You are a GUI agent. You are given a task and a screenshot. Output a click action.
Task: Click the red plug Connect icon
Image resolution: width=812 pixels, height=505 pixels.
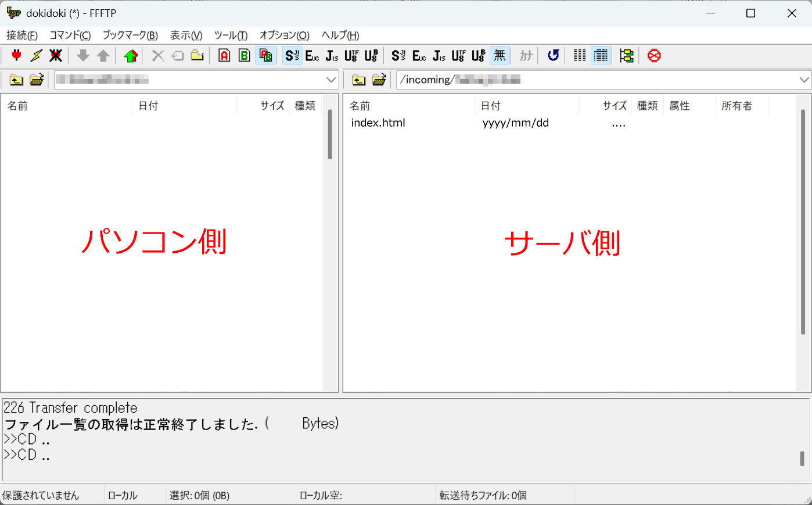[x=16, y=56]
